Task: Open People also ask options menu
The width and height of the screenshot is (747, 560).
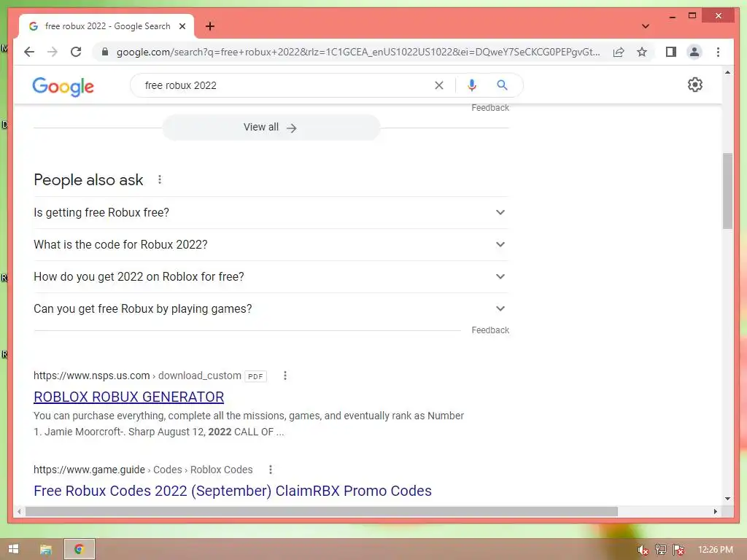Action: (x=160, y=179)
